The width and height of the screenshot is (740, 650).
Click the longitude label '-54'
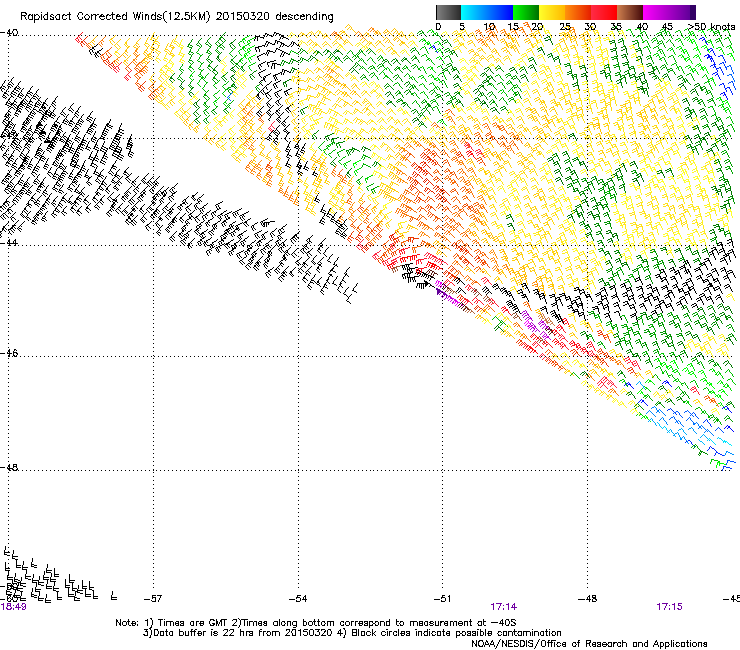pos(298,599)
